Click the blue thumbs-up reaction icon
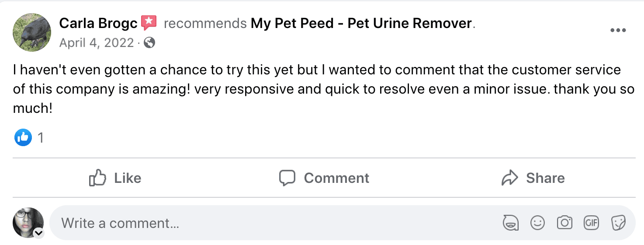The height and width of the screenshot is (245, 644). click(x=23, y=138)
